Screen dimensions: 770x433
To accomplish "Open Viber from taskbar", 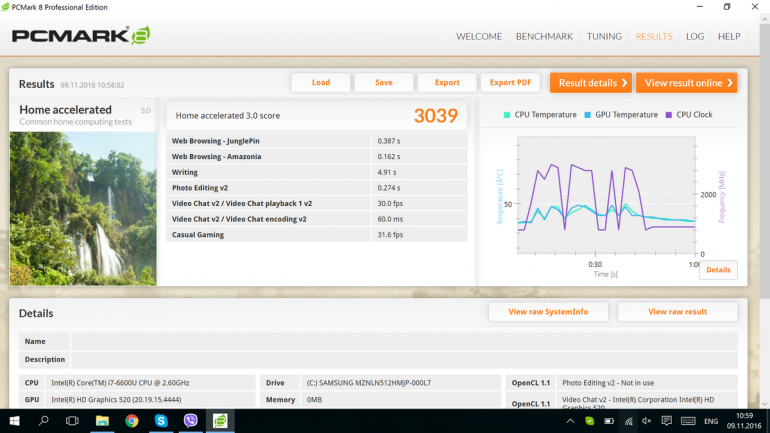I will point(191,421).
